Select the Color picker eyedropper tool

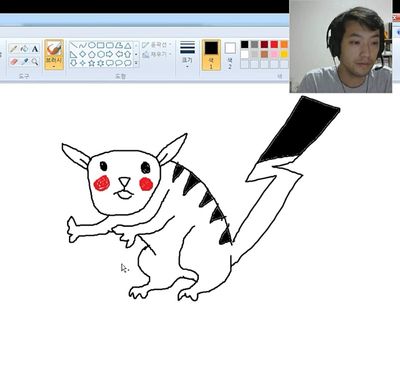coord(24,61)
